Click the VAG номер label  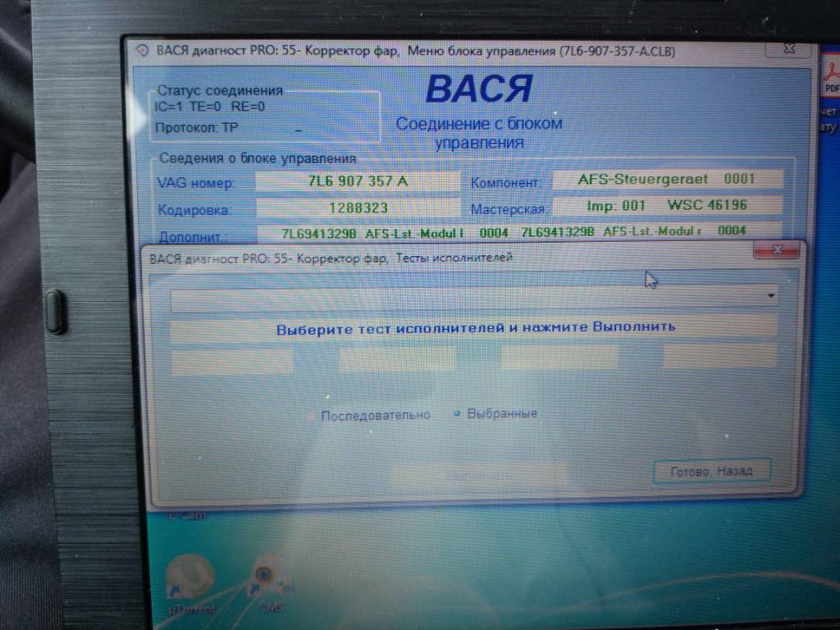pyautogui.click(x=195, y=183)
